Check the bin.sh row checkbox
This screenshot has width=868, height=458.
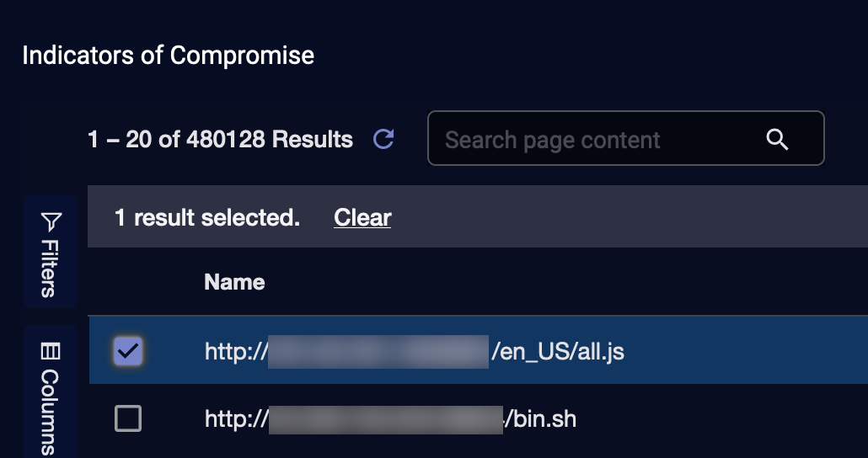click(x=128, y=418)
